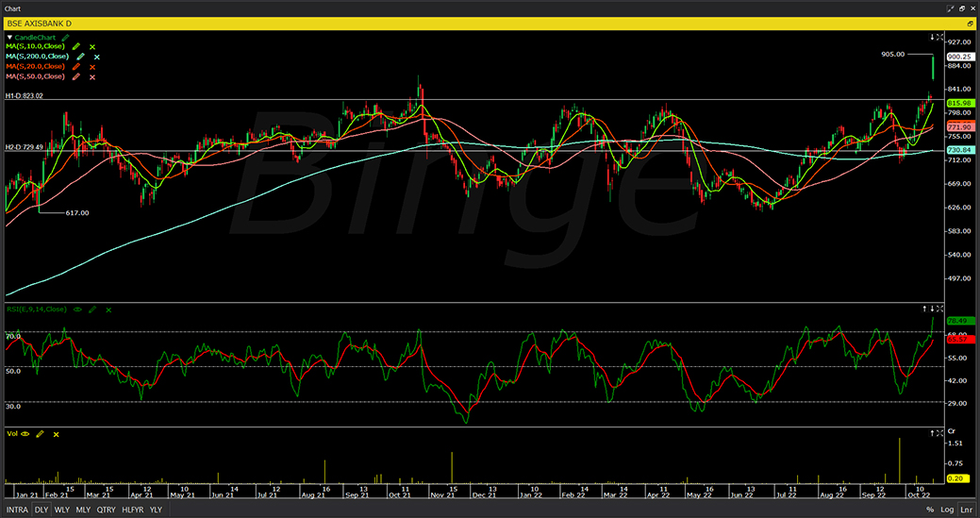Viewport: 980px width, 518px height.
Task: Click the 617.00 low price annotation
Action: pos(77,213)
